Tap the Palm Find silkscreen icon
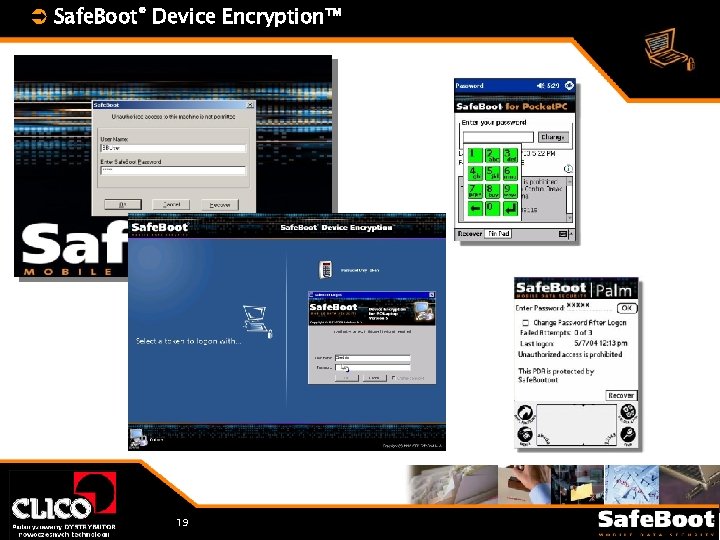Screen dimensions: 720x540 point(628,436)
